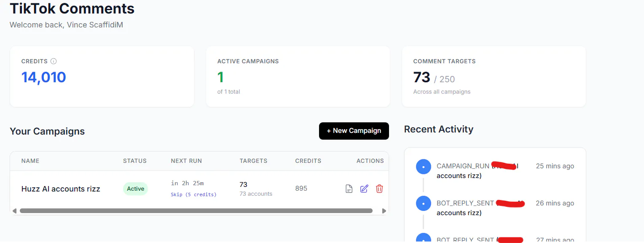
Task: Click the Active Campaigns count 1
Action: click(220, 77)
